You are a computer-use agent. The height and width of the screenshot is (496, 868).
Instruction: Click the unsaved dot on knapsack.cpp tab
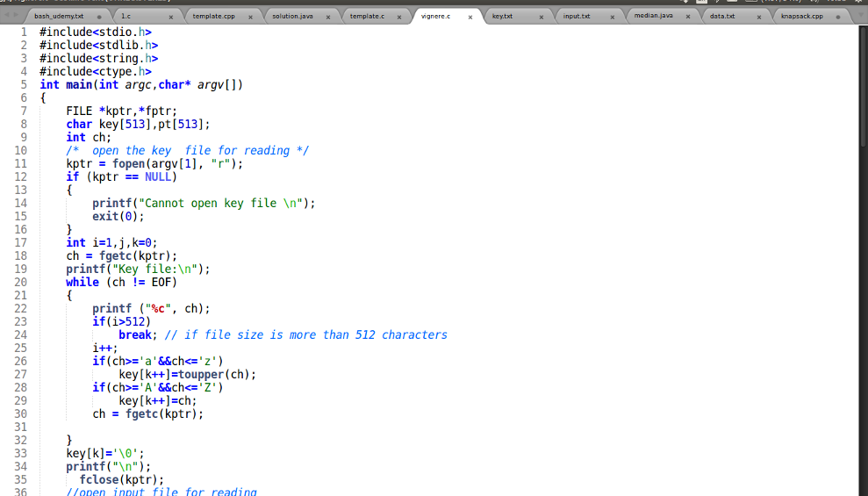pos(837,17)
